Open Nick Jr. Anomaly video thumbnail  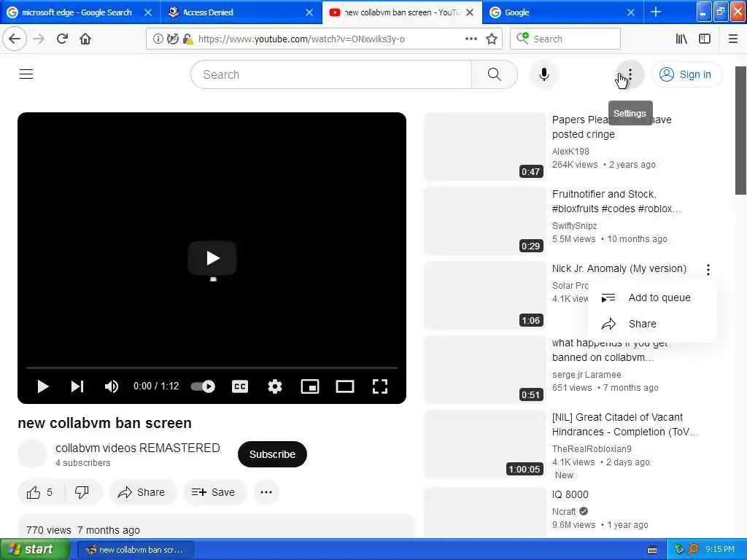click(485, 295)
